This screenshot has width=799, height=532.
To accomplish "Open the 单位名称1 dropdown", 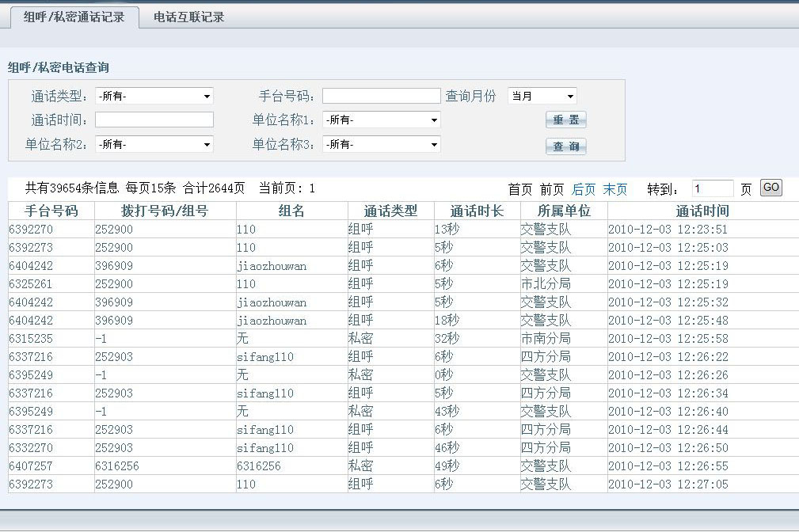I will coord(382,120).
